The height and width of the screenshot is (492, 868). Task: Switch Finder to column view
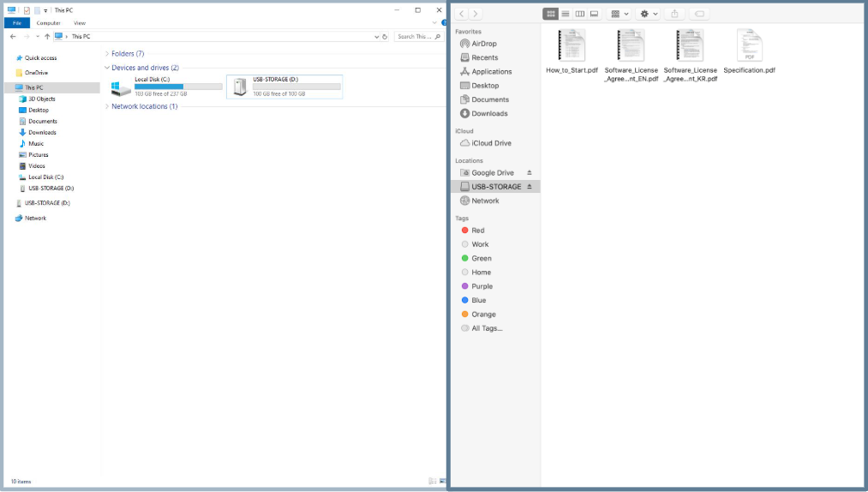tap(580, 14)
